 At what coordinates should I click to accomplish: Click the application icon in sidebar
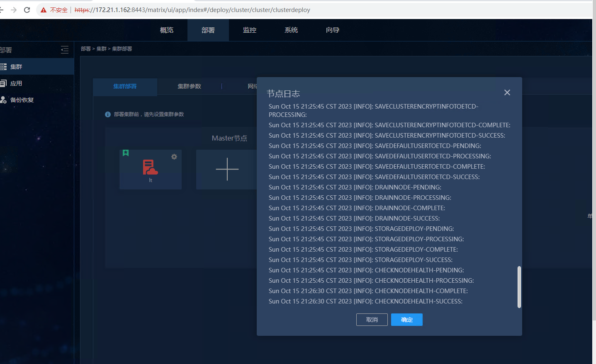tap(3, 83)
